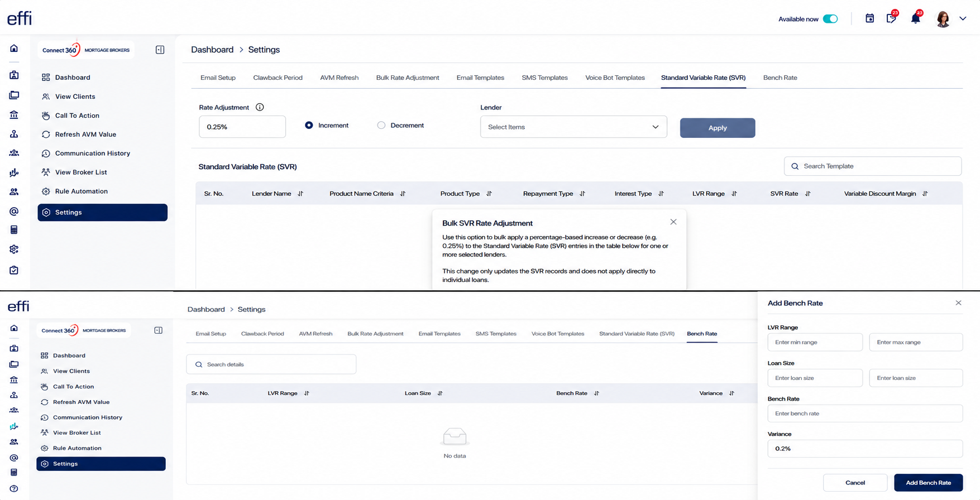Open AVM Refresh tab in top window
The width and height of the screenshot is (980, 500).
pos(339,78)
